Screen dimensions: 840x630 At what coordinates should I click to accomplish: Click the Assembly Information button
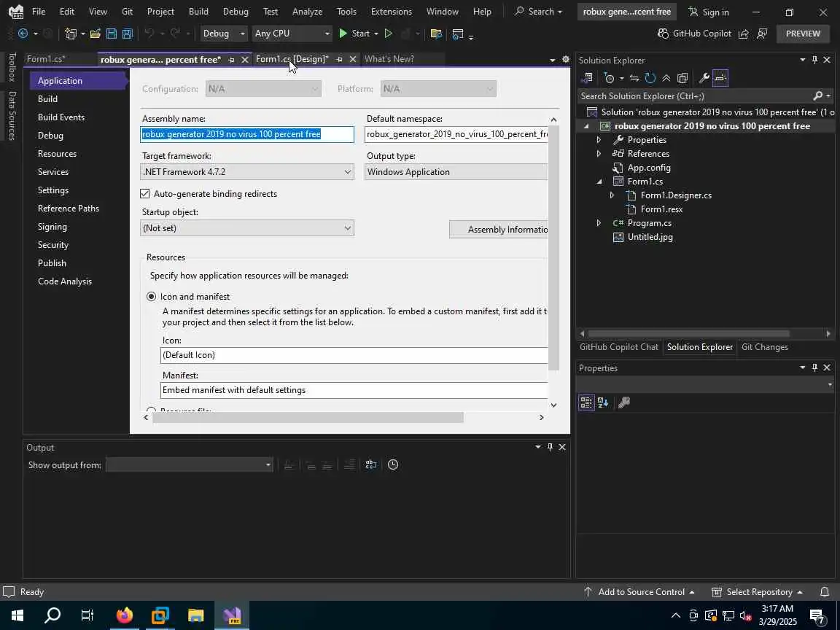[x=499, y=229]
